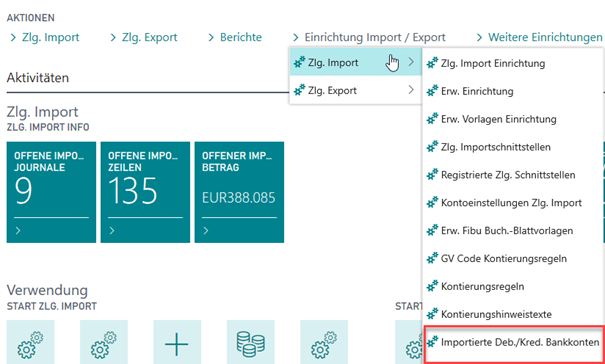The width and height of the screenshot is (605, 364).
Task: Click EUR388.085 amount value
Action: [239, 198]
